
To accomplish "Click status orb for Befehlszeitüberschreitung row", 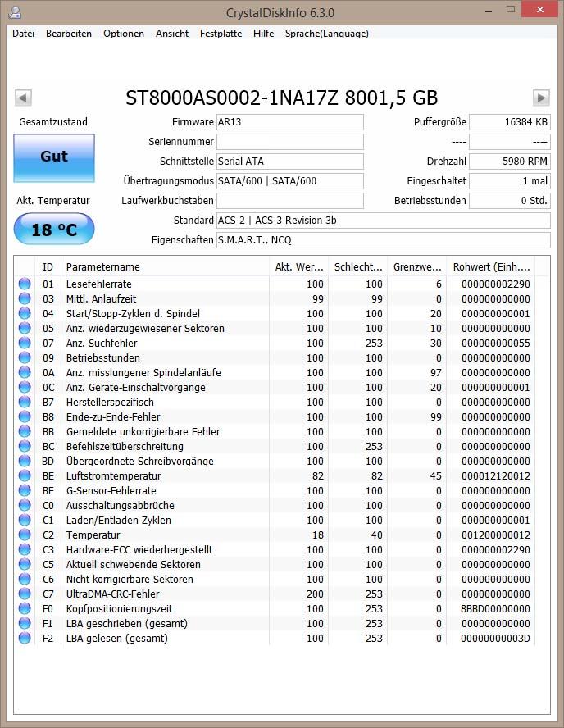I will click(x=25, y=446).
